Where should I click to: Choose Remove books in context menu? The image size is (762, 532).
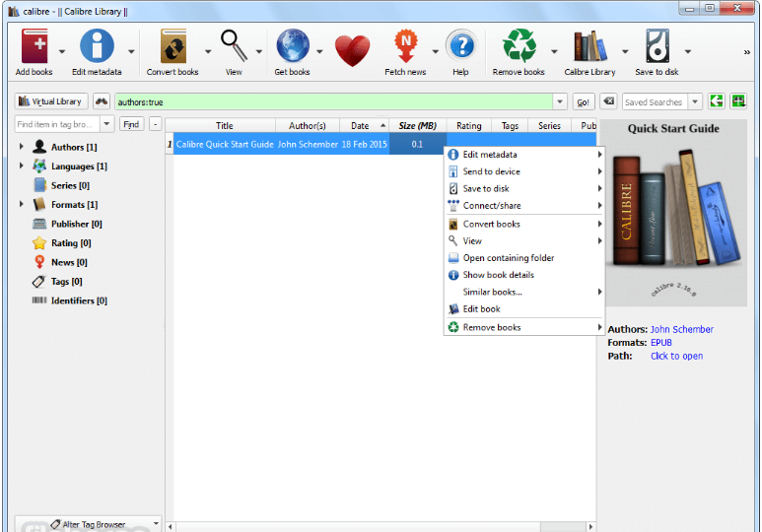tap(524, 327)
